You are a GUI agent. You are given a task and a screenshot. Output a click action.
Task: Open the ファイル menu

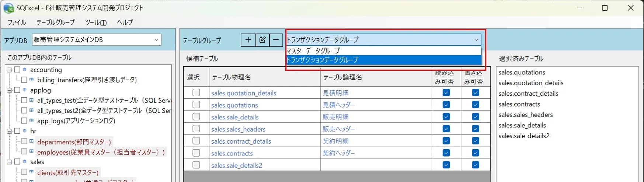point(17,22)
